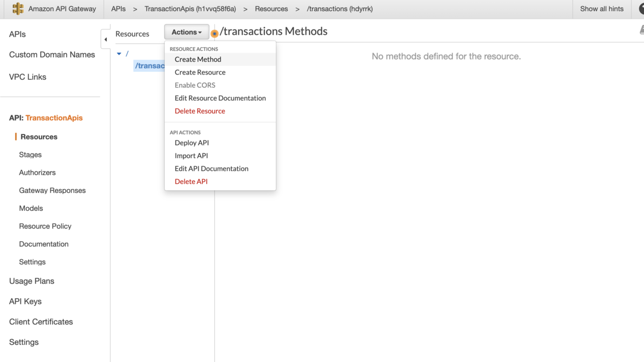Screen dimensions: 644x362
Task: Click No methods defined message text
Action: coord(446,56)
